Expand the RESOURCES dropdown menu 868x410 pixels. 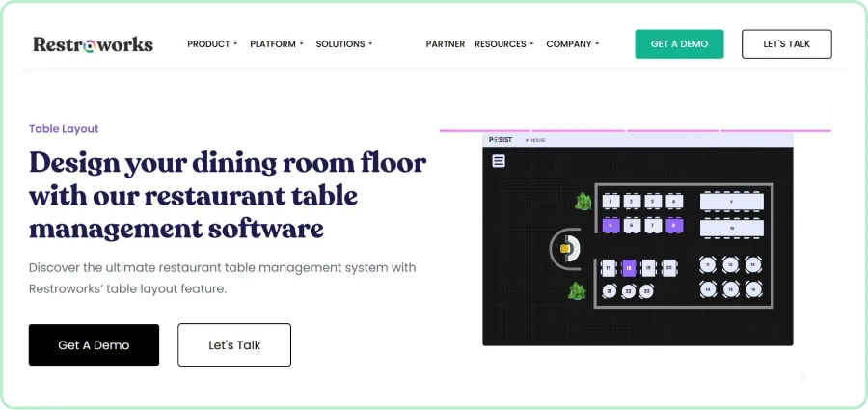pos(503,44)
